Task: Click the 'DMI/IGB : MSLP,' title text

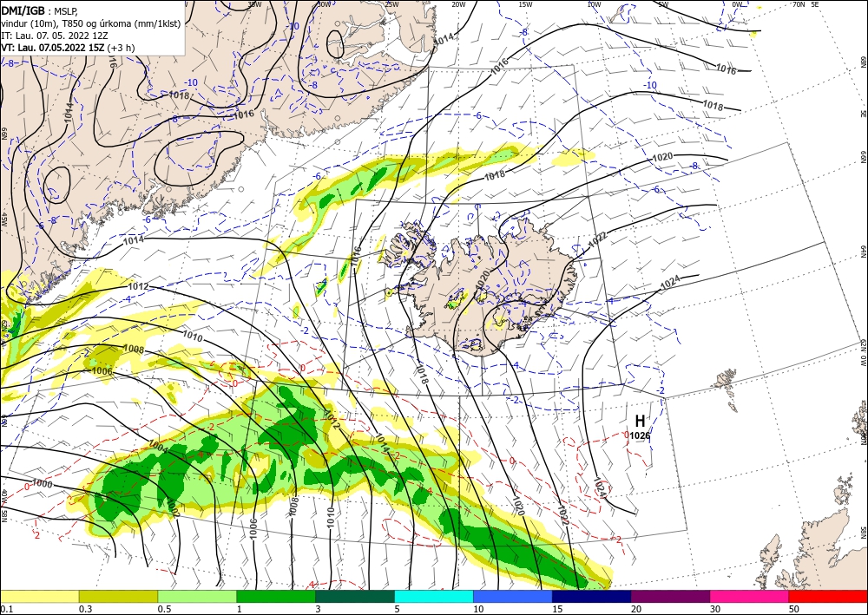Action: (39, 10)
